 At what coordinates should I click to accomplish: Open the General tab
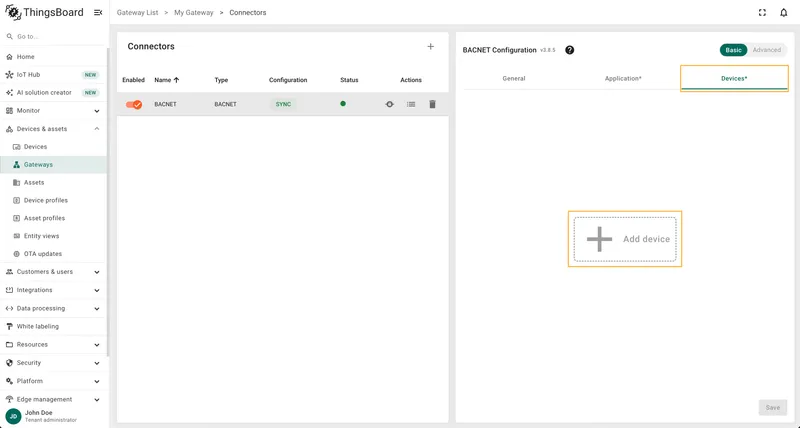point(514,79)
